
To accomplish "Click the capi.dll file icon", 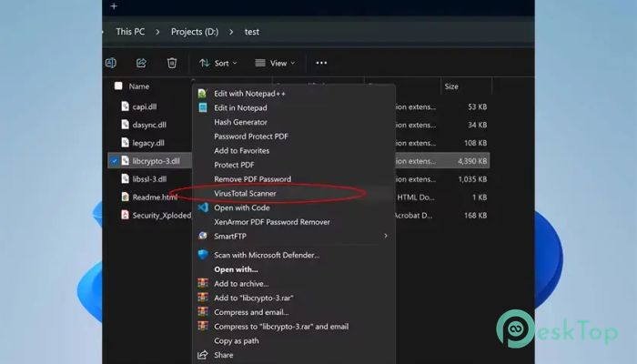I will point(126,106).
